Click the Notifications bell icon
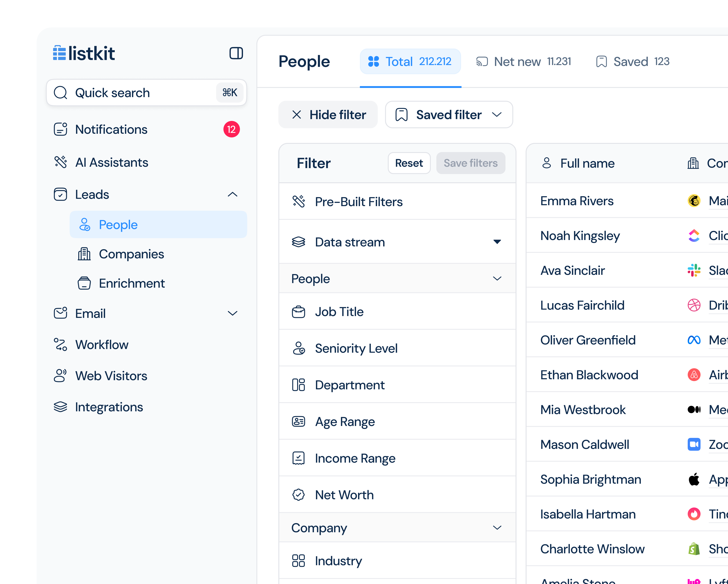The height and width of the screenshot is (584, 728). pyautogui.click(x=60, y=129)
